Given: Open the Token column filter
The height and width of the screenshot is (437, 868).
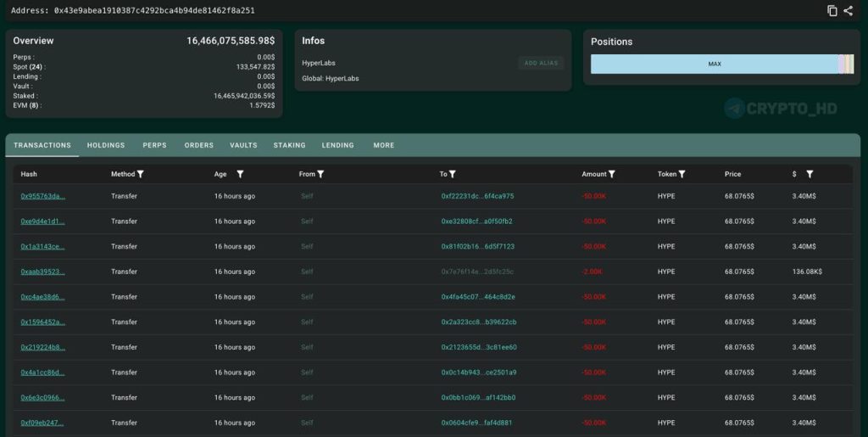Looking at the screenshot, I should (682, 174).
